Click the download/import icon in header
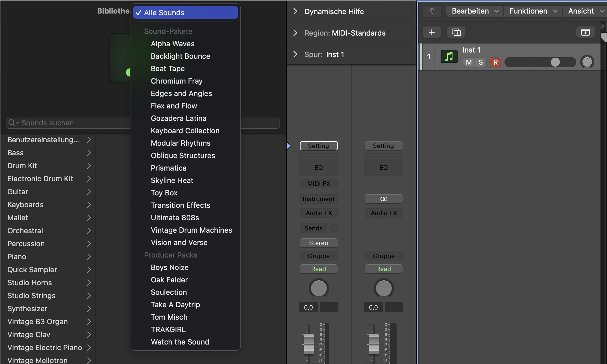607x364 pixels. coord(586,32)
